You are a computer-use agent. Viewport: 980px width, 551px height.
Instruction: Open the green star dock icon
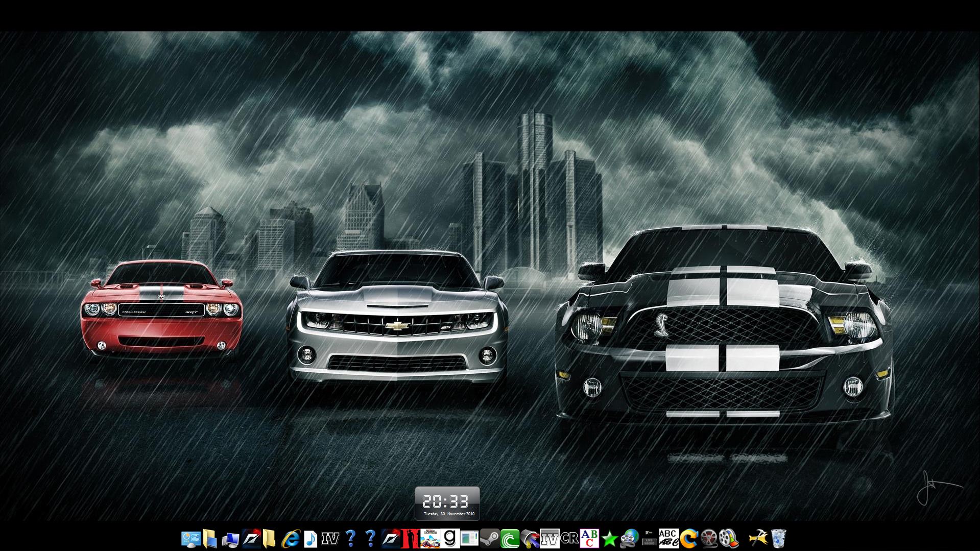pos(609,539)
